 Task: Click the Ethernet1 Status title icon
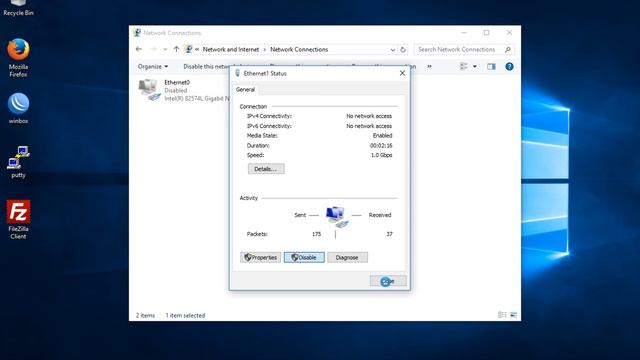pos(238,73)
